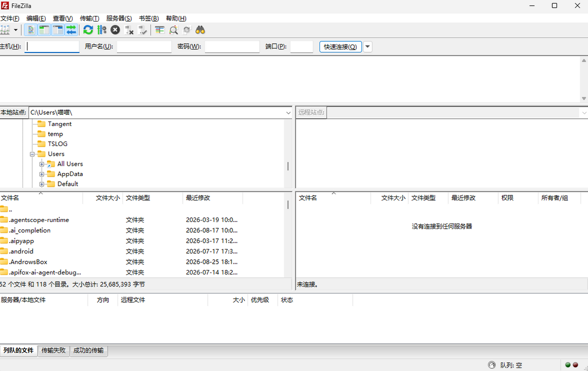Toggle remote directory tree display
Image resolution: width=588 pixels, height=371 pixels.
tap(58, 30)
